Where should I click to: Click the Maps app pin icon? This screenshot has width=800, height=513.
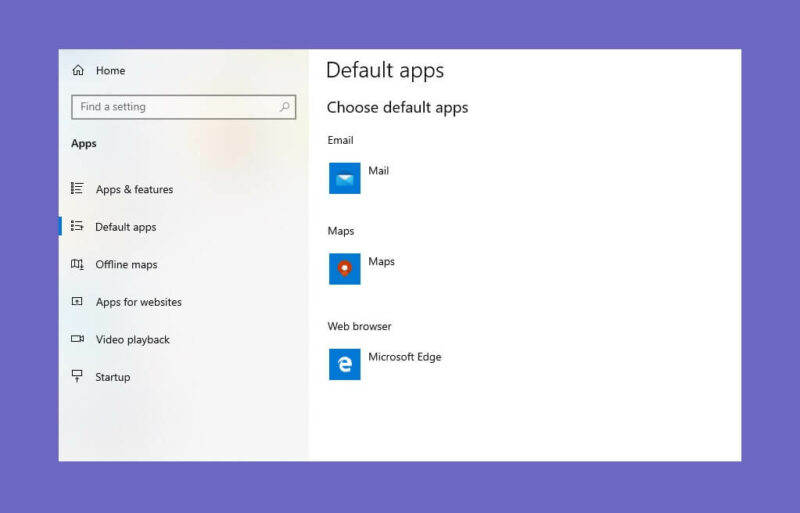(344, 269)
